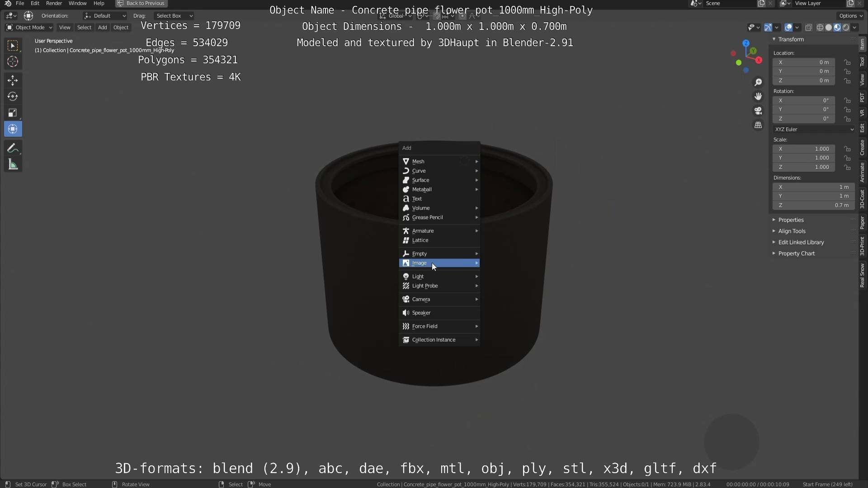Click the blue Z axis gizmo

click(746, 43)
